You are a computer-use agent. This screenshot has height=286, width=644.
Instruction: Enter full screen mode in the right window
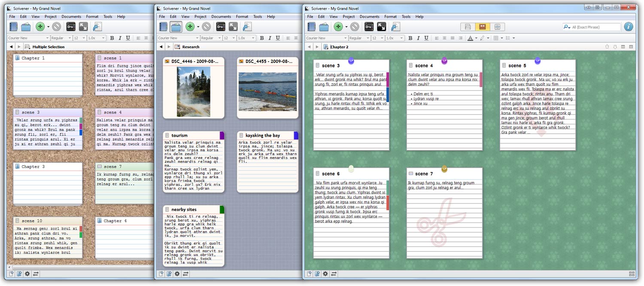tap(381, 27)
